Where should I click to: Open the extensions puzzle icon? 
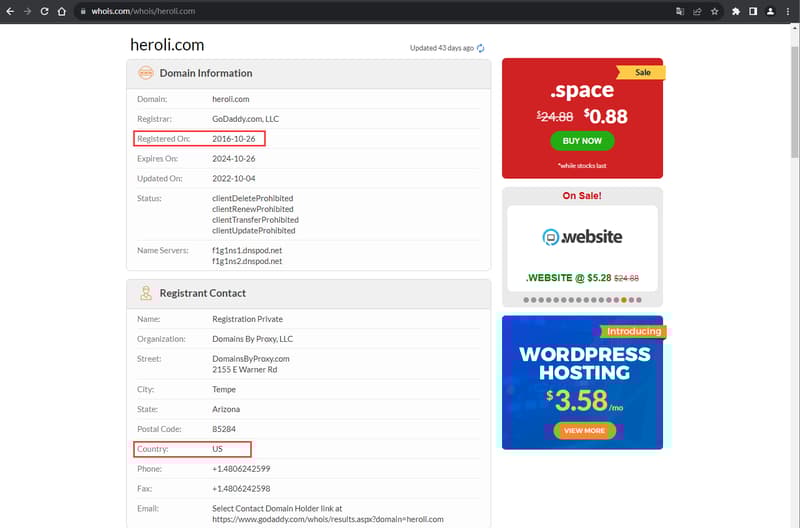[736, 11]
